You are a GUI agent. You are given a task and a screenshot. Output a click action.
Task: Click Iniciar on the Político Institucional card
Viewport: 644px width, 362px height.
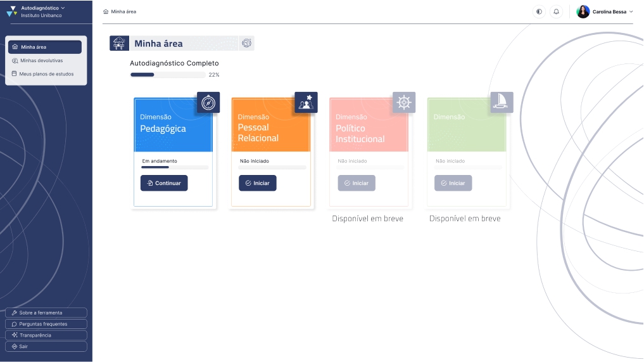tap(357, 183)
